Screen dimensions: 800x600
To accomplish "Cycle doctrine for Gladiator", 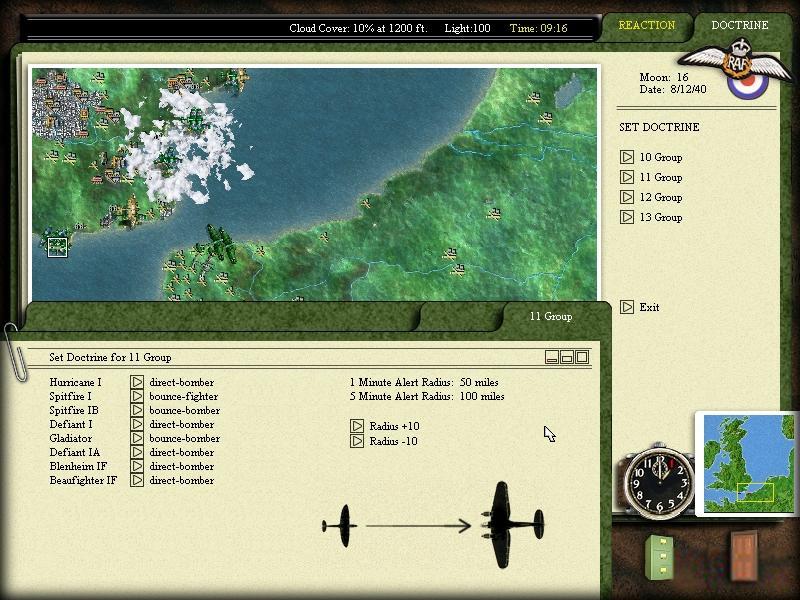I will point(137,438).
